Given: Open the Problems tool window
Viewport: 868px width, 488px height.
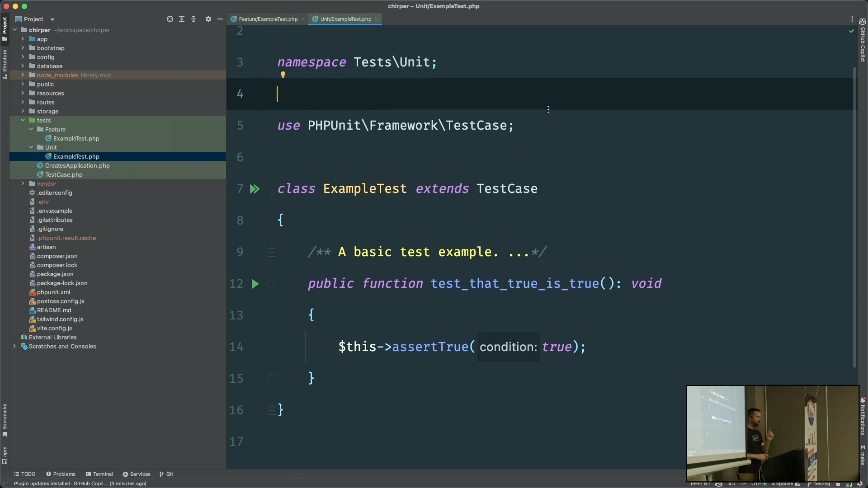Looking at the screenshot, I should click(61, 474).
